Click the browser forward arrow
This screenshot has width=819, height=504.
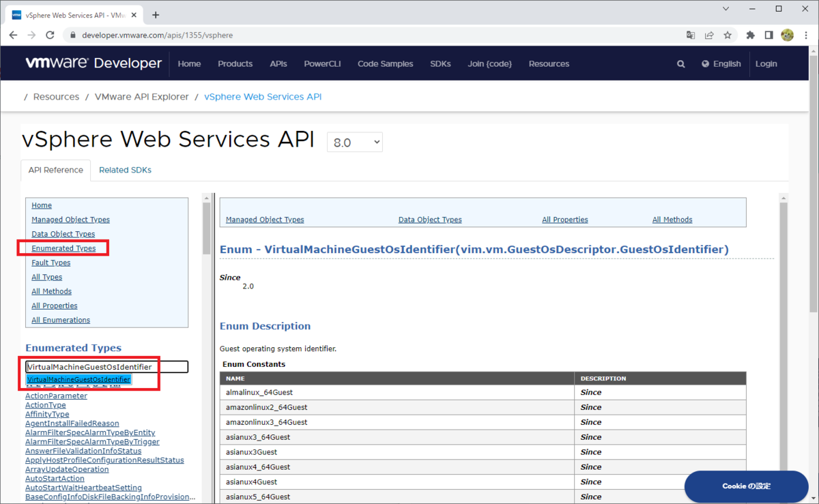coord(31,35)
